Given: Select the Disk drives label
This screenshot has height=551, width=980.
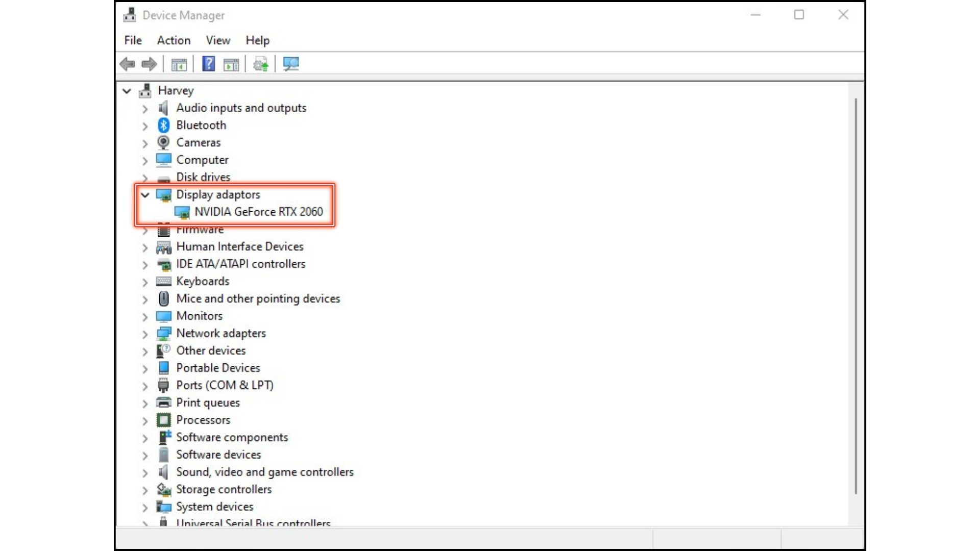Looking at the screenshot, I should point(203,177).
